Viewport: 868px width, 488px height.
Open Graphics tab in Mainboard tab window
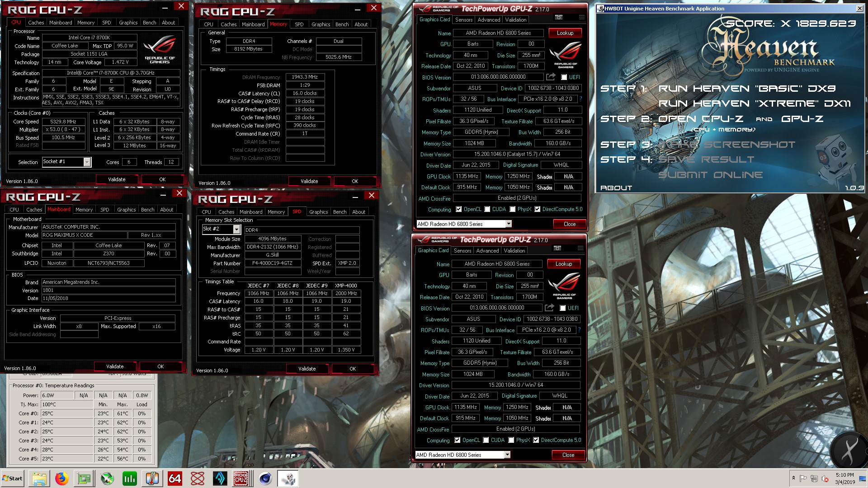pyautogui.click(x=127, y=210)
